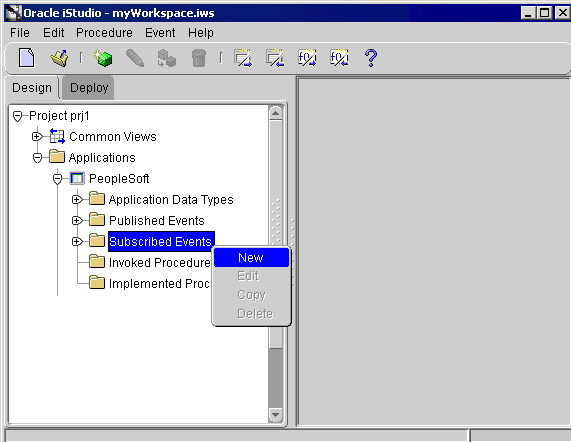The height and width of the screenshot is (442, 571).
Task: Minimize the Oracle iStudio window
Action: pyautogui.click(x=528, y=13)
